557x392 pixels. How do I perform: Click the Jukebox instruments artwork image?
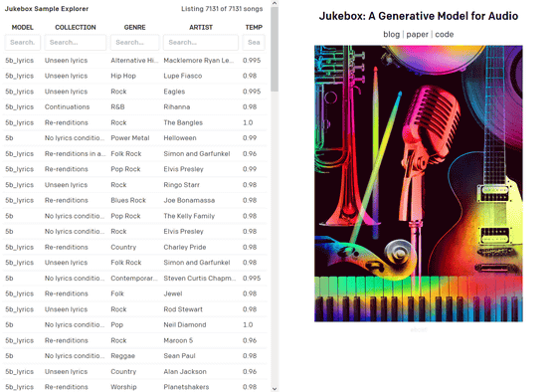pos(419,183)
